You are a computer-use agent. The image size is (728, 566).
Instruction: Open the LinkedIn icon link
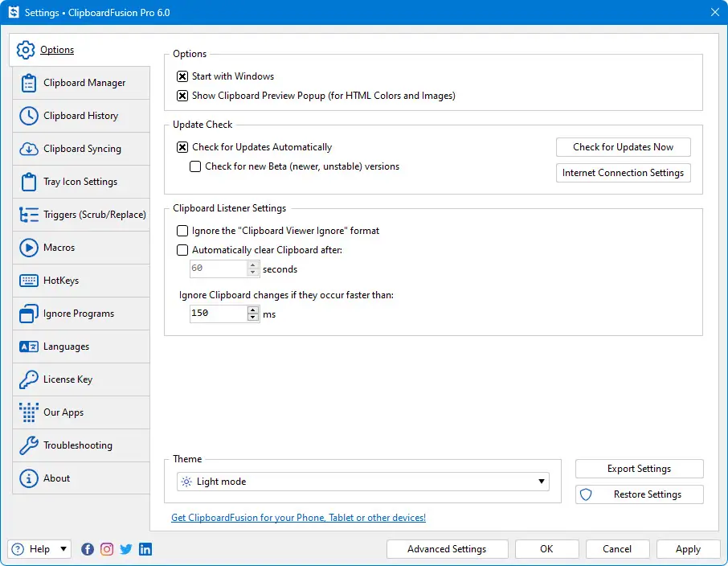point(145,549)
